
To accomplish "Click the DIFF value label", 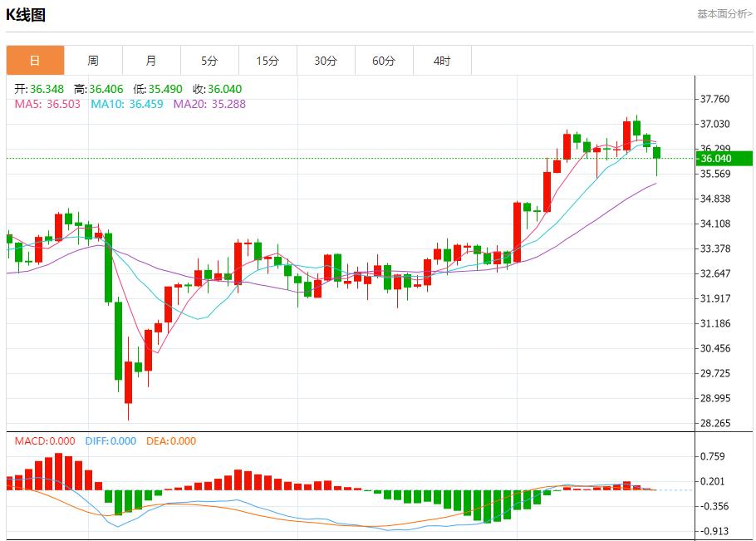I will [x=110, y=441].
